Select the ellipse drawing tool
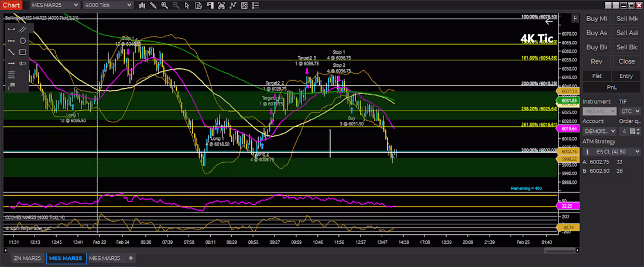The height and width of the screenshot is (267, 644). click(x=23, y=40)
